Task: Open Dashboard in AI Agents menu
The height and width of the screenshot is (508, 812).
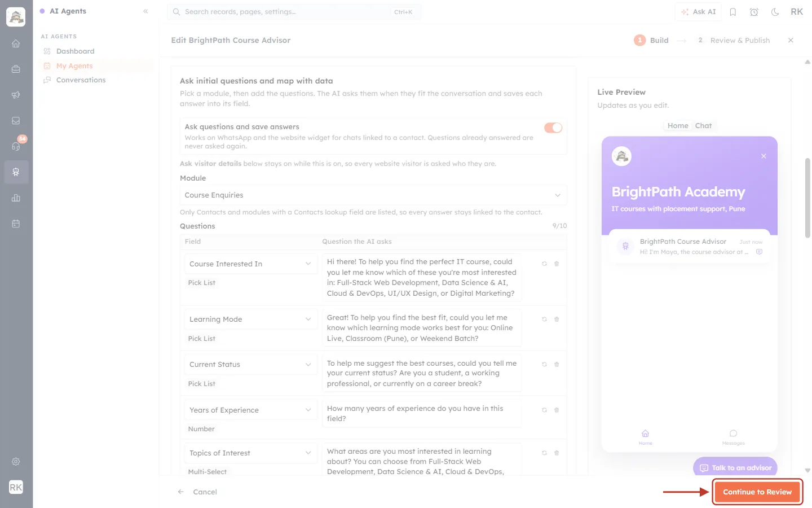Action: (x=75, y=51)
